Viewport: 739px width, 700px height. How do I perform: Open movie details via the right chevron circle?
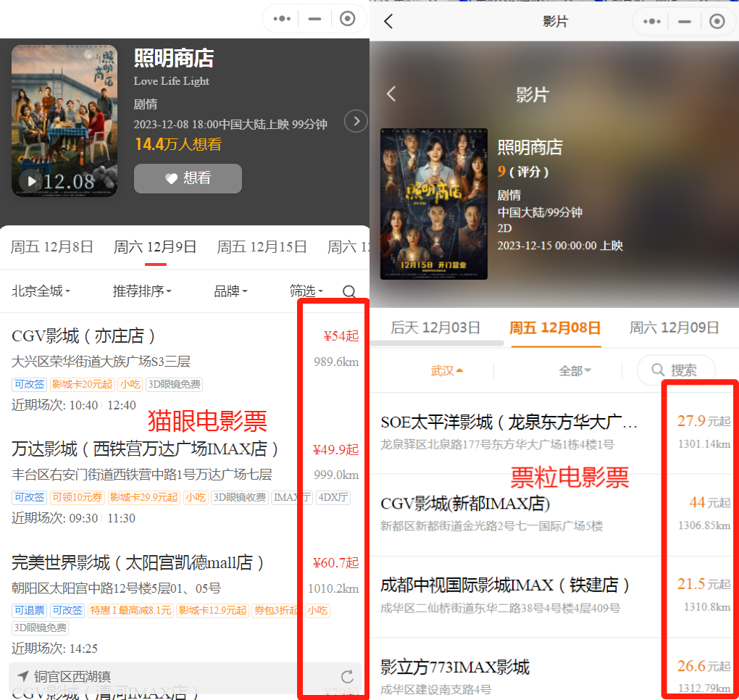pyautogui.click(x=356, y=121)
